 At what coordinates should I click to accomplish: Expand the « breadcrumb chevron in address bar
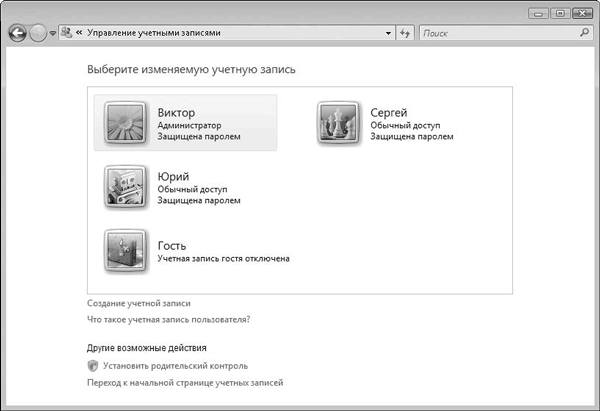(x=79, y=33)
